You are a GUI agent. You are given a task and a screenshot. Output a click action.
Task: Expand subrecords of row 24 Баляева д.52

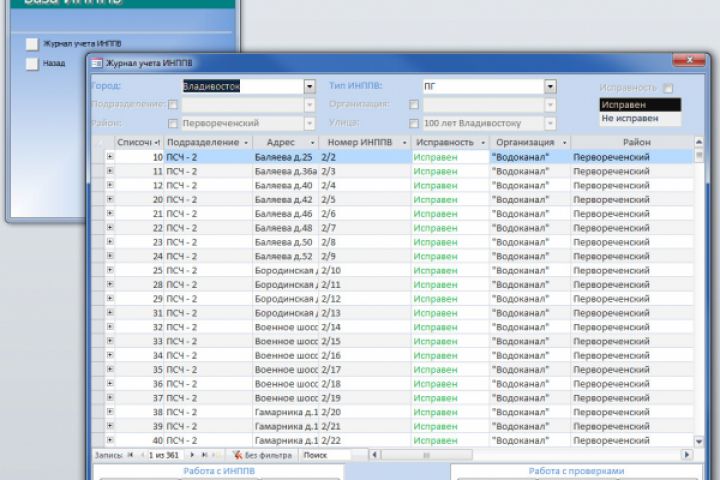click(x=110, y=256)
